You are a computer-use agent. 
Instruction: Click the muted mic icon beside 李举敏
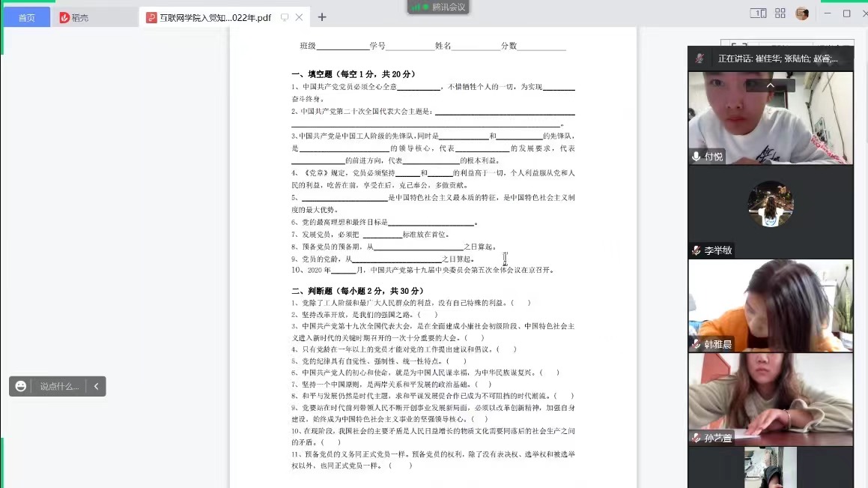click(x=696, y=250)
